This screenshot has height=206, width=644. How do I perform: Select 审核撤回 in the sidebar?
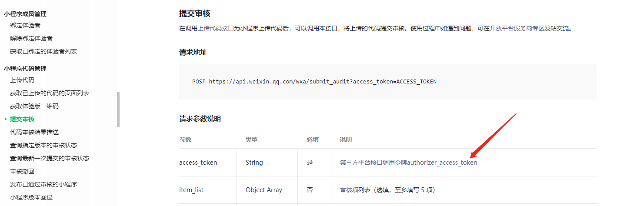click(22, 171)
